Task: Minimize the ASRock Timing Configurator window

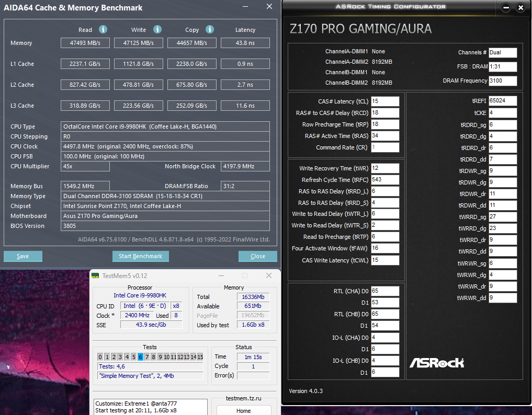Action: pos(506,7)
